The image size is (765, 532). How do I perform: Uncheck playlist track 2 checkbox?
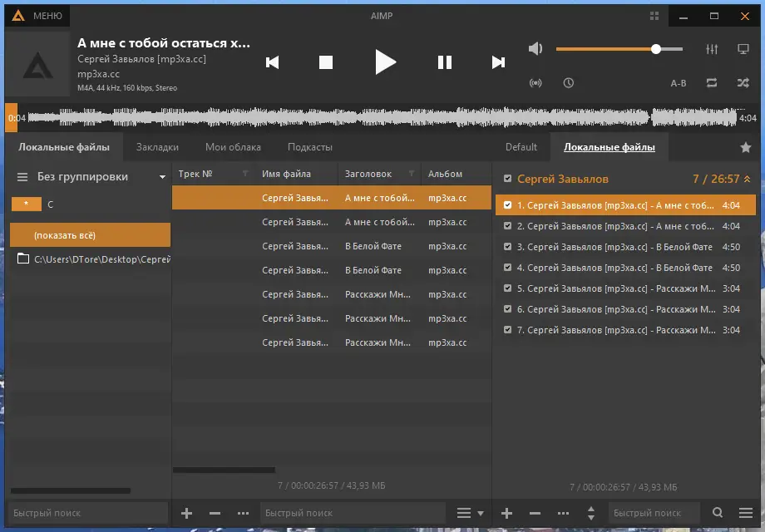tap(507, 226)
